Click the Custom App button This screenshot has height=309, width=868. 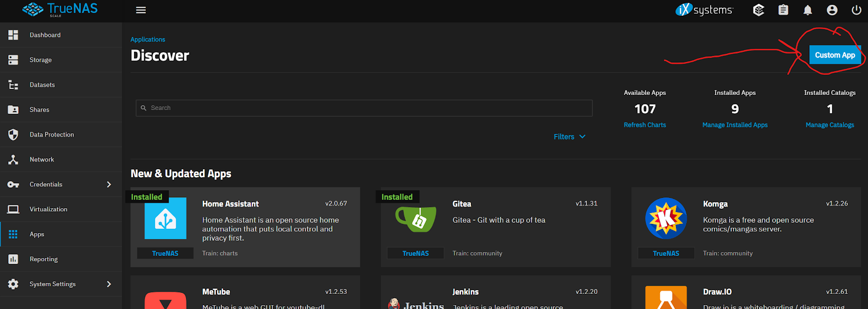835,55
